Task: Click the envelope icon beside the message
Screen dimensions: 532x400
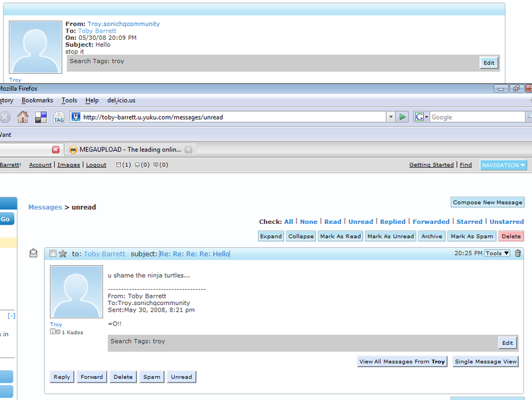Action: (x=33, y=253)
